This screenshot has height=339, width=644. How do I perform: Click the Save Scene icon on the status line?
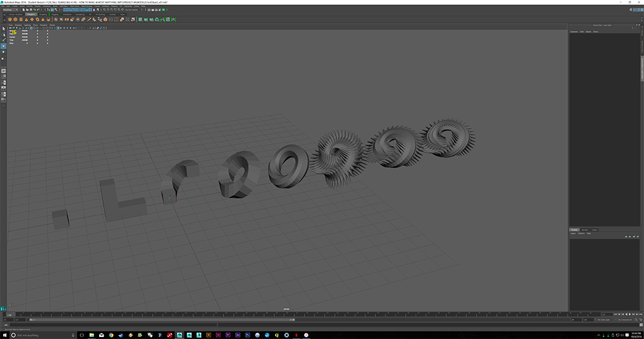click(31, 10)
